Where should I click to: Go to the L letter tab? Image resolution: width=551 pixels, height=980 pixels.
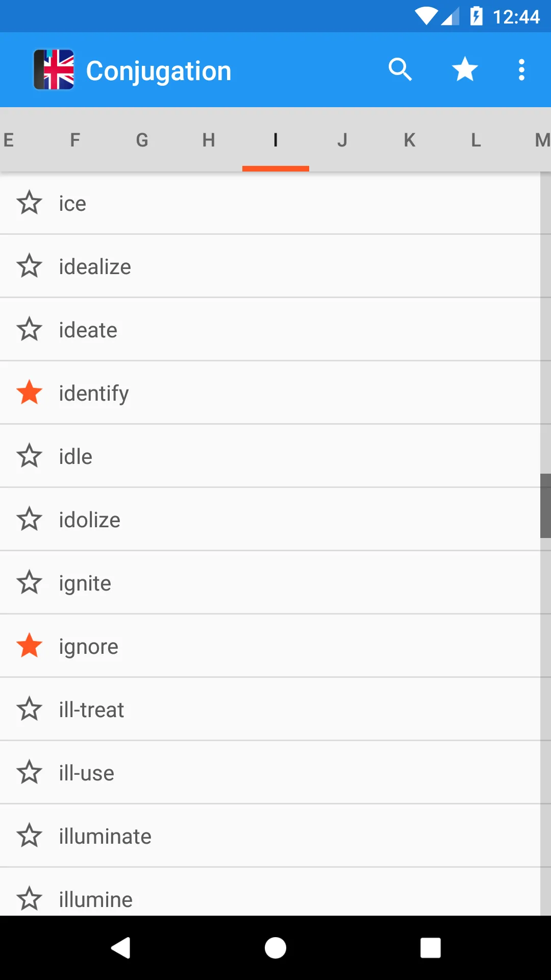point(475,140)
